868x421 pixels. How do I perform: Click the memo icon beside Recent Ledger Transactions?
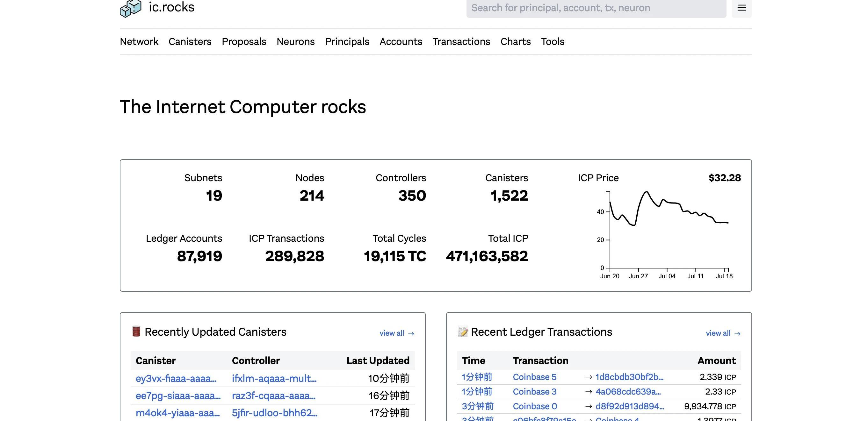pos(463,332)
